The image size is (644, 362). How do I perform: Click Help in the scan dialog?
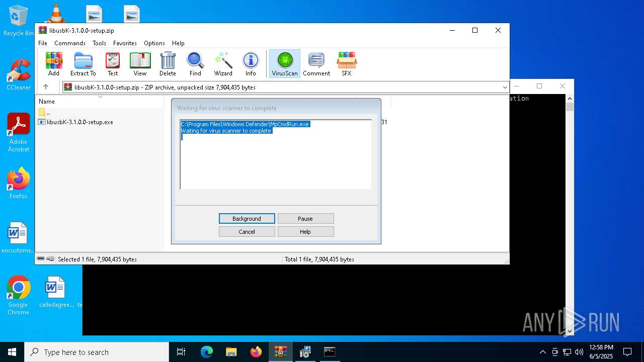click(x=305, y=232)
